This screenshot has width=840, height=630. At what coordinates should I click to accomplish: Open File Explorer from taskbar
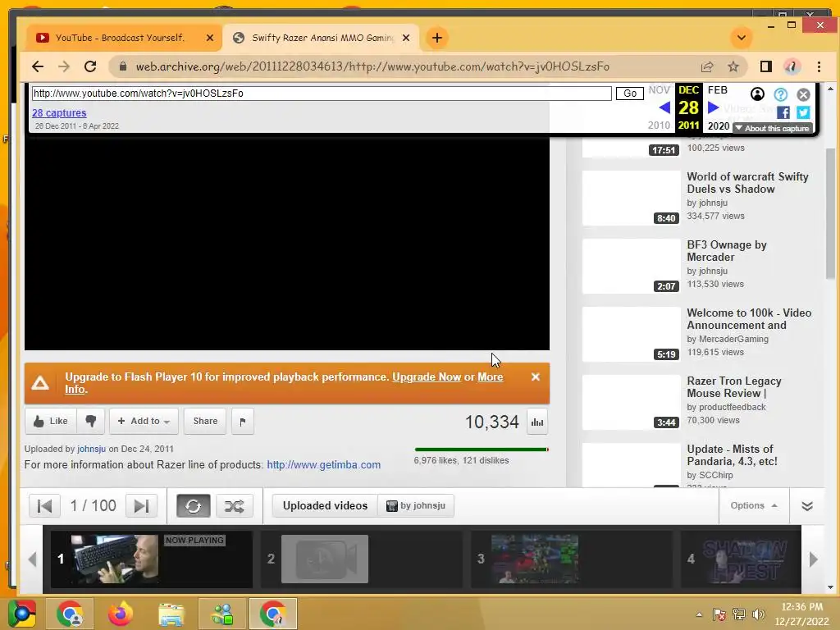click(171, 614)
